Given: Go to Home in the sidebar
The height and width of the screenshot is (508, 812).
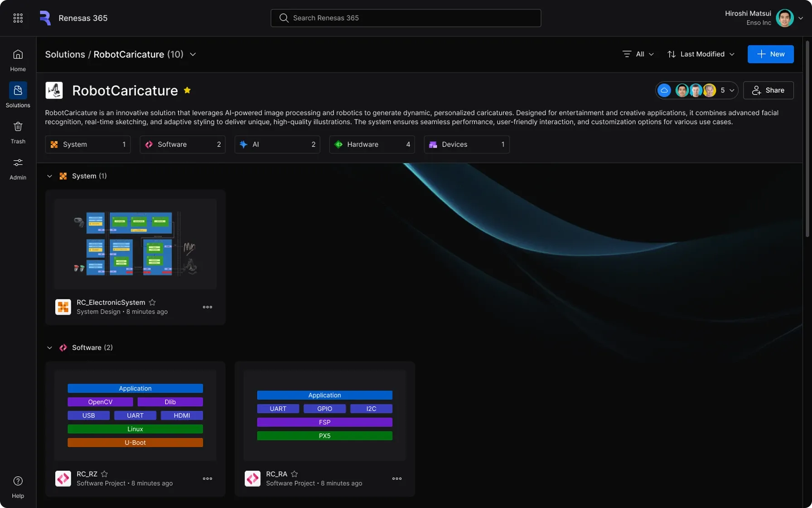Looking at the screenshot, I should tap(18, 60).
